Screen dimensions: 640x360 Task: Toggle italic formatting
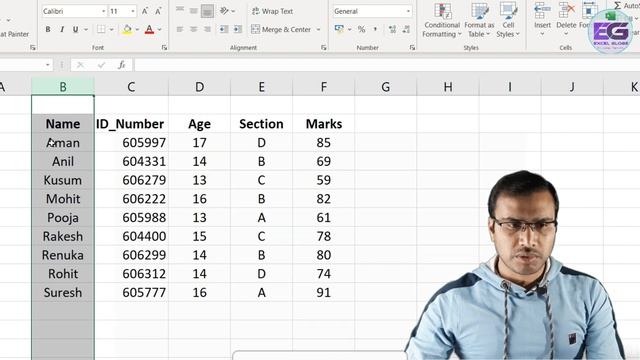click(x=62, y=29)
